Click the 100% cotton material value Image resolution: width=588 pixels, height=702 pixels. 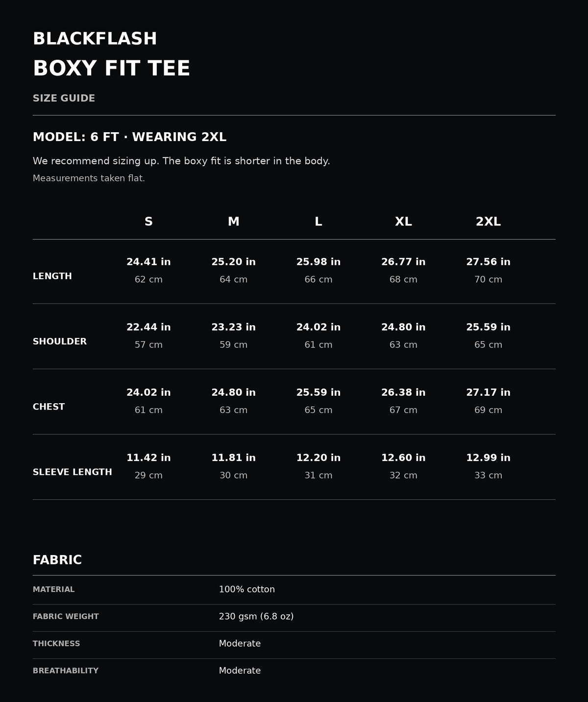pyautogui.click(x=247, y=589)
